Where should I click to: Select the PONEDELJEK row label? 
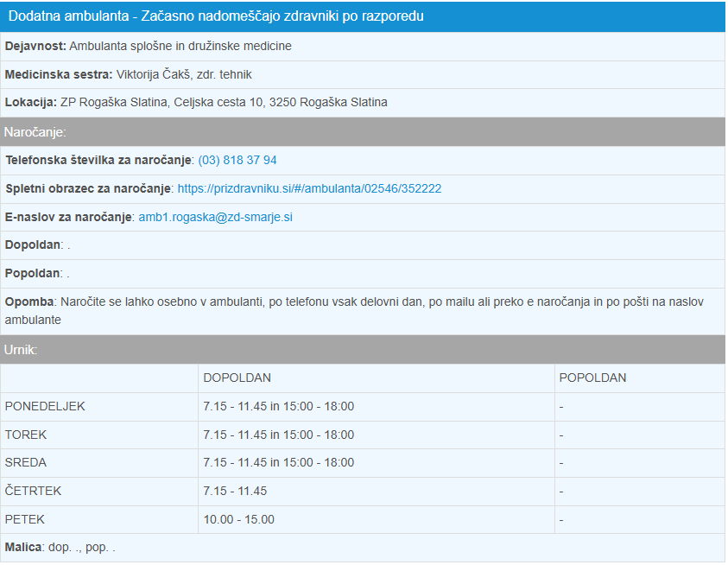pos(45,406)
